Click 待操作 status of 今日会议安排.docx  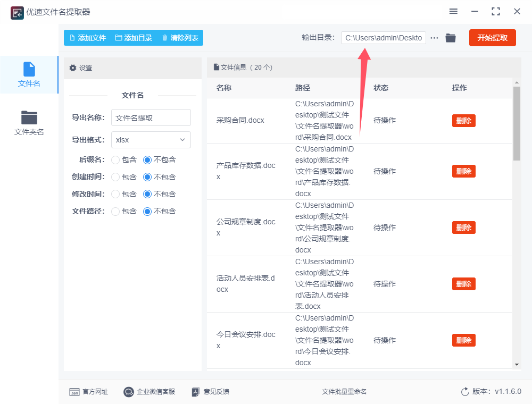tap(385, 340)
